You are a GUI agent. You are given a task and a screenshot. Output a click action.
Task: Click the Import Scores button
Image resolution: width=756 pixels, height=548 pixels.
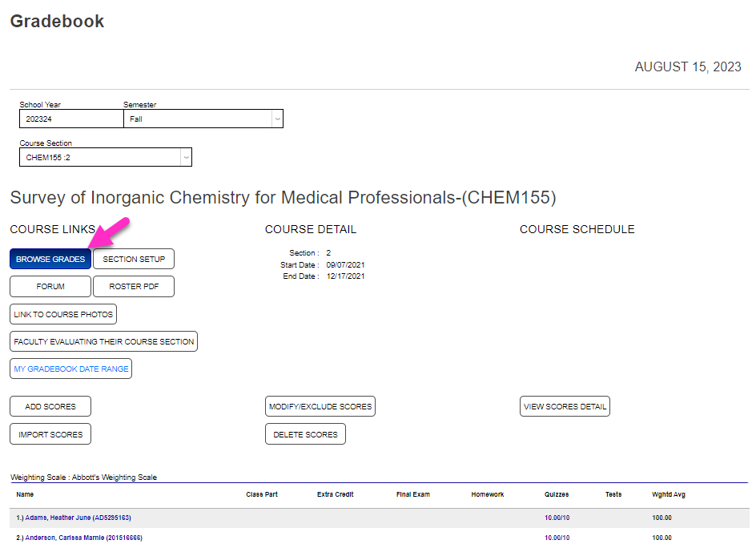coord(50,433)
